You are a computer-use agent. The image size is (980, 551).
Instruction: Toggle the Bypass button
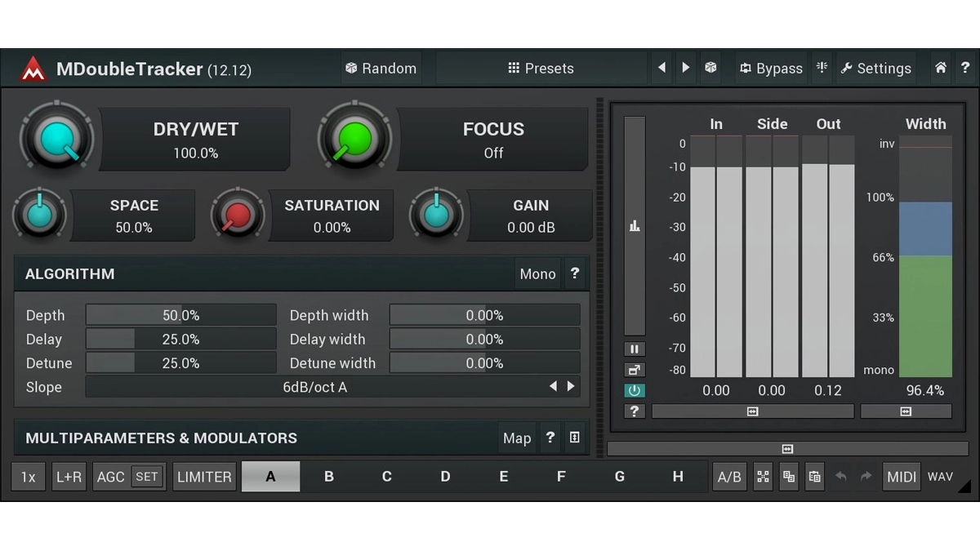click(771, 69)
